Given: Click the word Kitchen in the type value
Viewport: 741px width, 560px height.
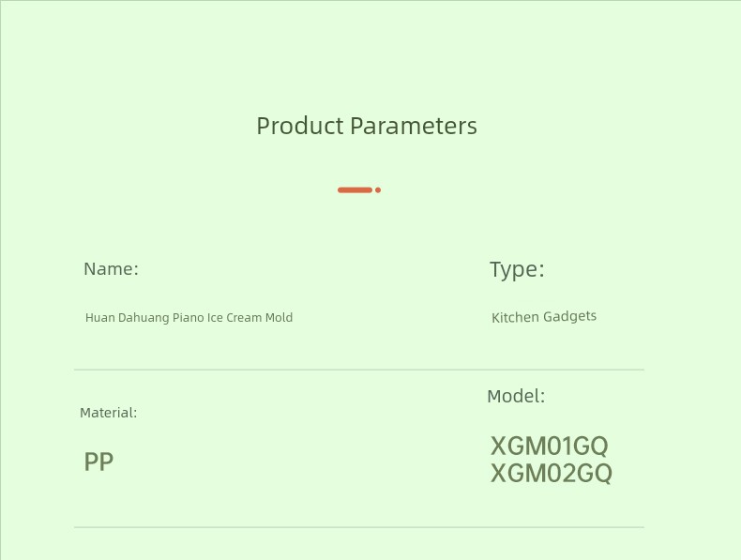Looking at the screenshot, I should point(515,317).
